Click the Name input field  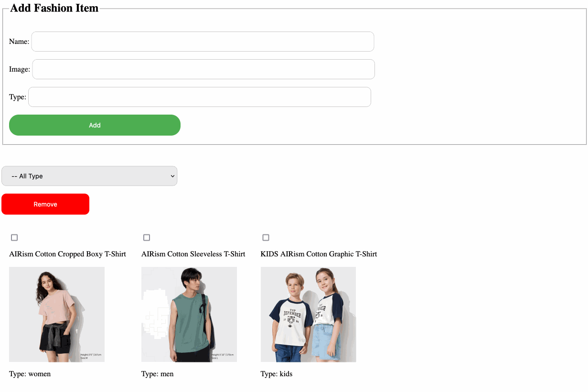pyautogui.click(x=203, y=42)
